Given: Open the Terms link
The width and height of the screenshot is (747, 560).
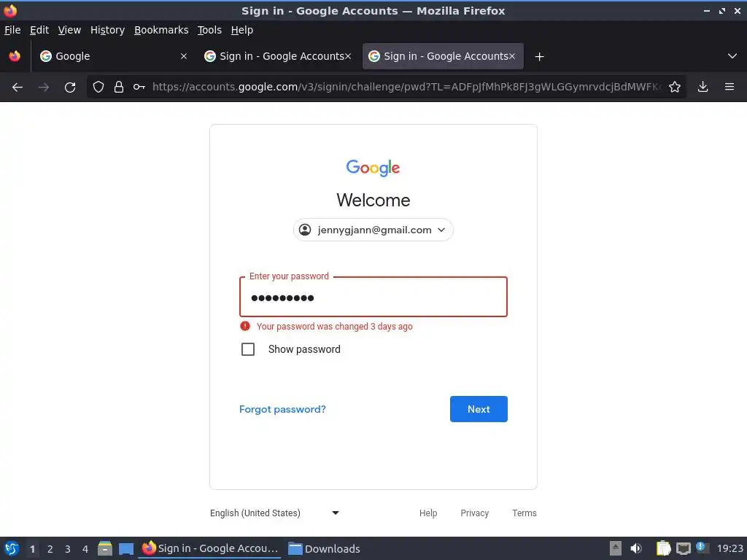Looking at the screenshot, I should pyautogui.click(x=524, y=513).
